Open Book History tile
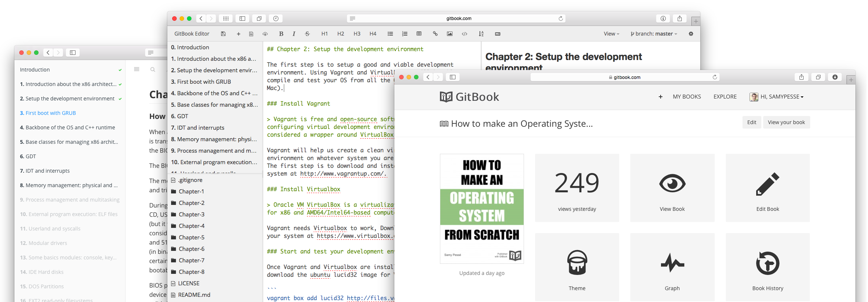This screenshot has height=302, width=868. point(768,267)
